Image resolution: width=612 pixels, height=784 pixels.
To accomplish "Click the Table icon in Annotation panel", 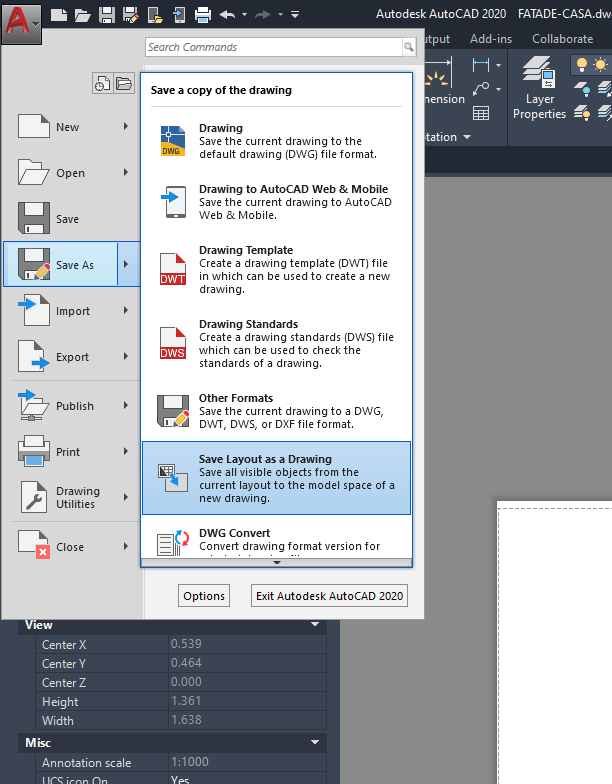I will pos(481,113).
